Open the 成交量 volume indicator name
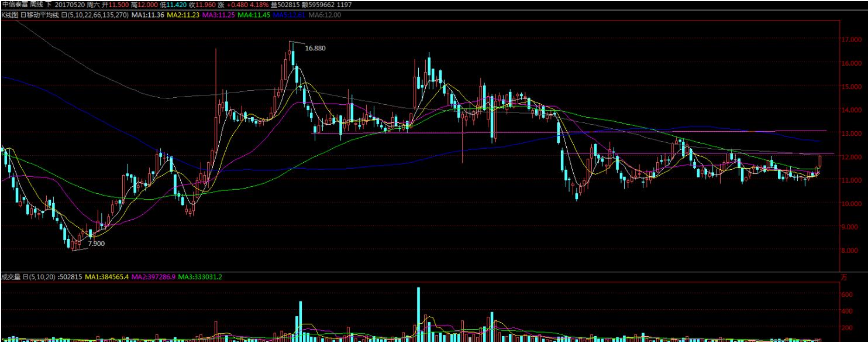868x342 pixels. [x=11, y=276]
